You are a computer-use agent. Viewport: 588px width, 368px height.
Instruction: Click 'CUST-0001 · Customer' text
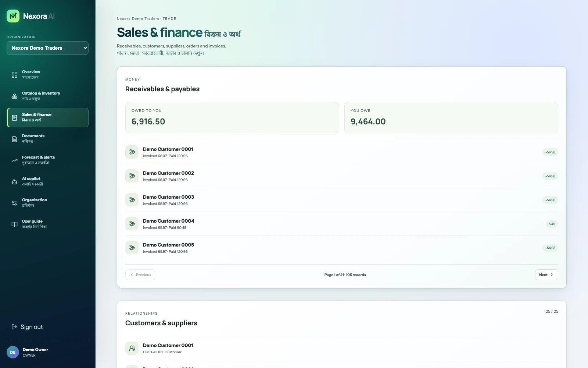(x=162, y=352)
